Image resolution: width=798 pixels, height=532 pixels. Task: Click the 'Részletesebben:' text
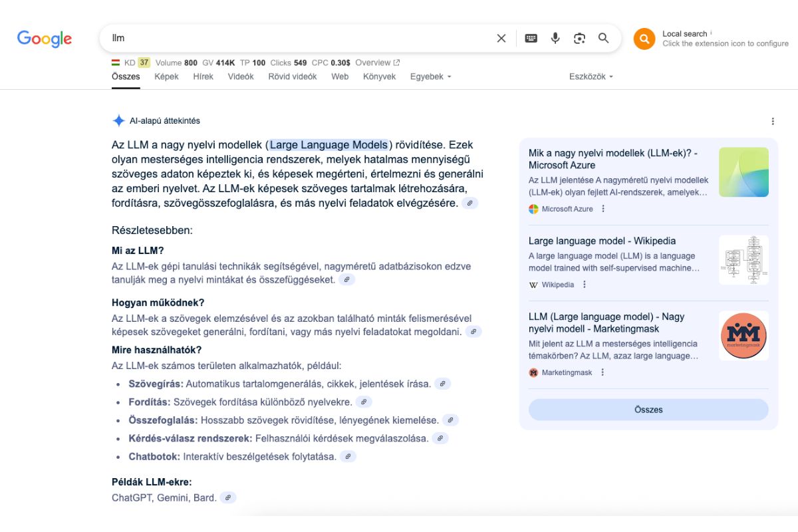click(152, 231)
